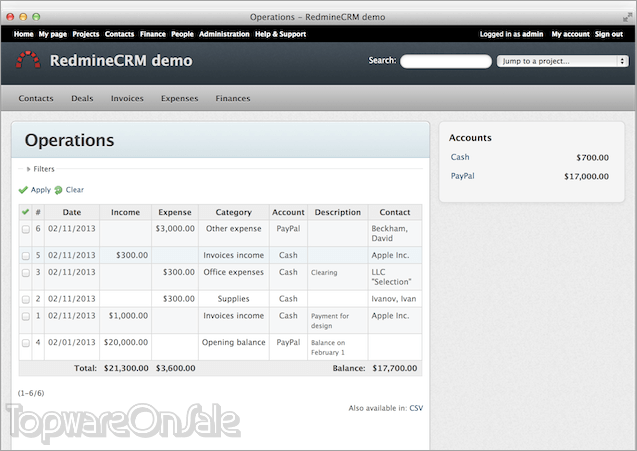Open Administration in top menu
637x451 pixels.
tap(224, 34)
